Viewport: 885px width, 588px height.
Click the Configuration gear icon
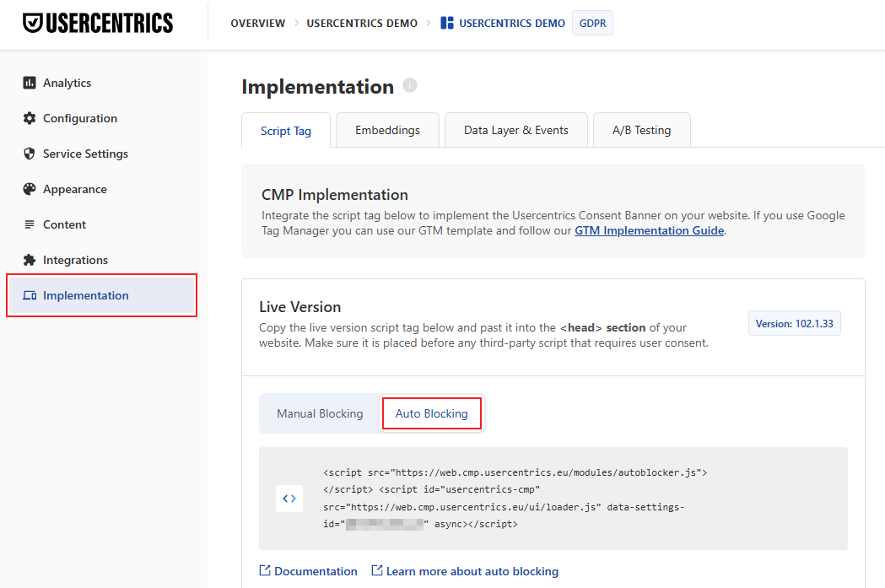[30, 118]
